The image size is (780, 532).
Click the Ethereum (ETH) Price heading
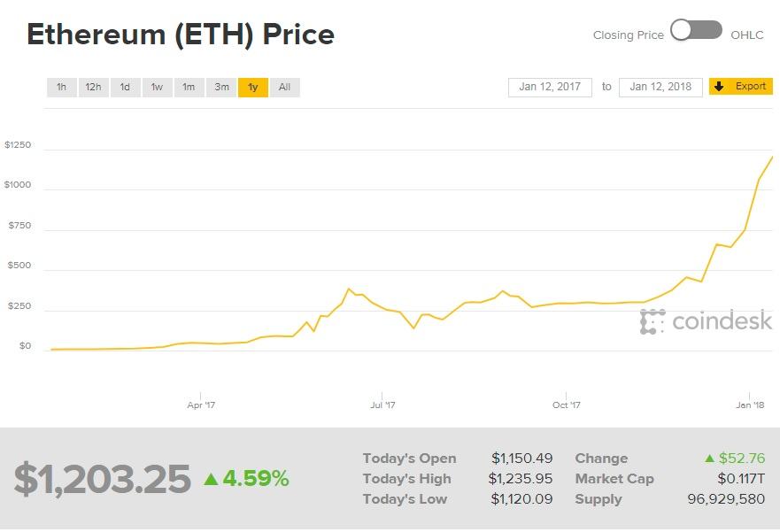[180, 35]
